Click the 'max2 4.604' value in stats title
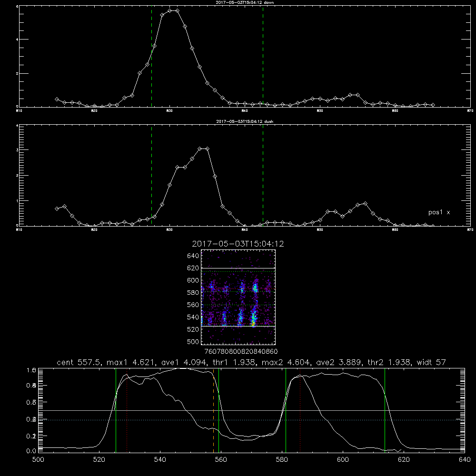The height and width of the screenshot is (476, 476). 286,362
